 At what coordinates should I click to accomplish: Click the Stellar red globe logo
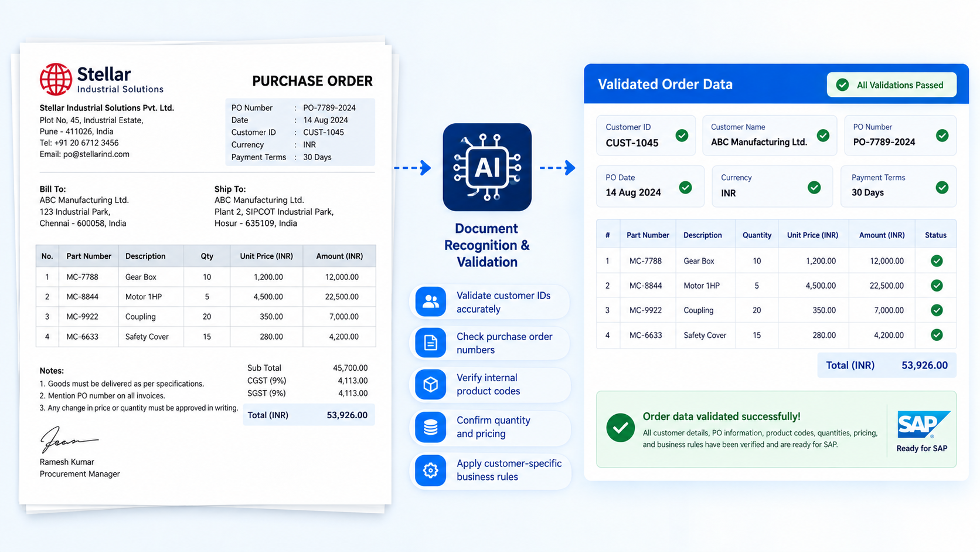[x=56, y=79]
